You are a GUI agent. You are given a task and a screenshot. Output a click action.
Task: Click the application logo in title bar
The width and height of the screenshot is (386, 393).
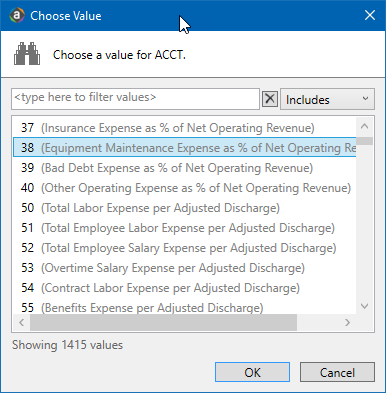pyautogui.click(x=17, y=15)
